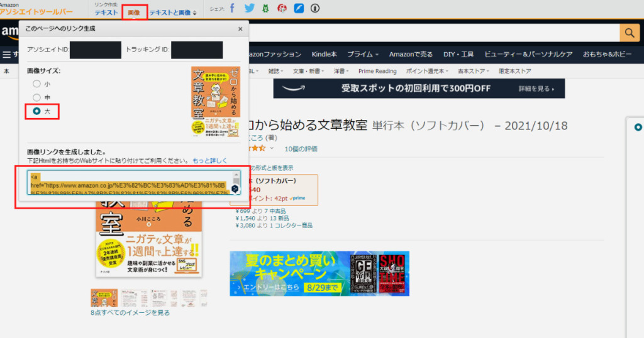644x338 pixels.
Task: Click アソシエイトツールバー title
Action: 36,12
